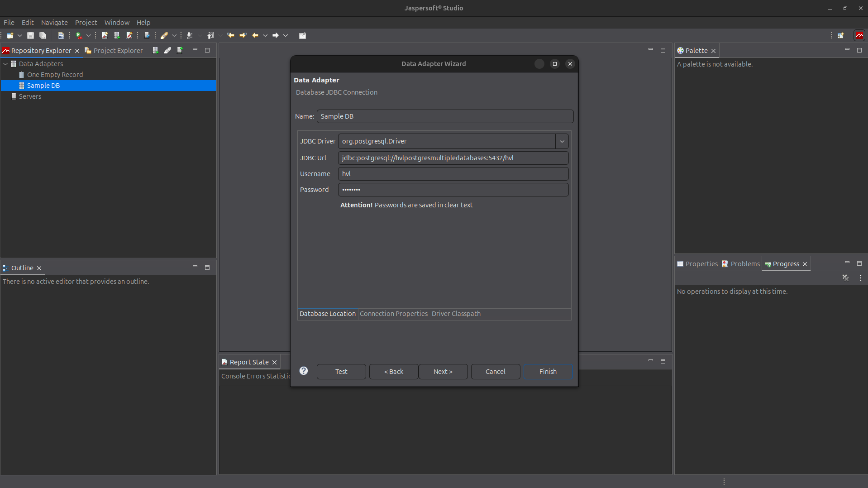Click the Finish button

click(548, 372)
